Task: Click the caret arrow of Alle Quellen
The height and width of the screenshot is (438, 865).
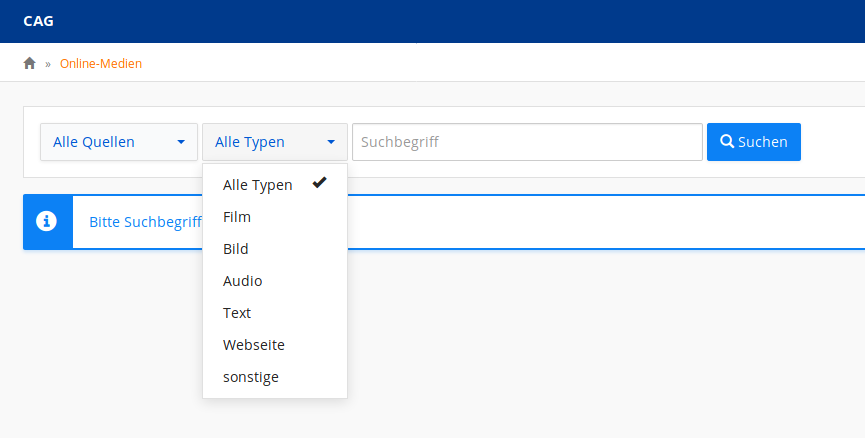Action: [x=181, y=142]
